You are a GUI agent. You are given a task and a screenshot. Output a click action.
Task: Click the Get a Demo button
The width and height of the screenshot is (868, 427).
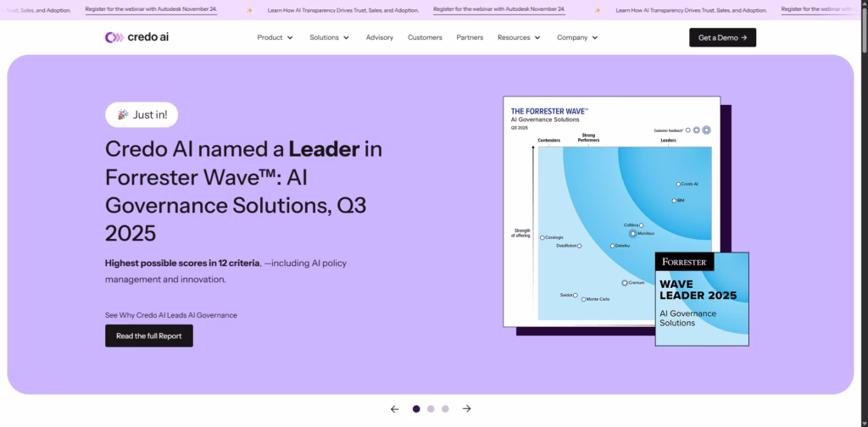point(722,37)
